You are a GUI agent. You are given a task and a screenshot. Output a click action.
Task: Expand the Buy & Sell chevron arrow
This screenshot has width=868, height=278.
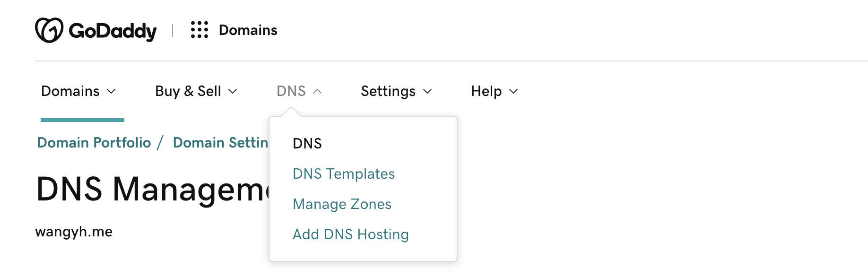coord(233,91)
